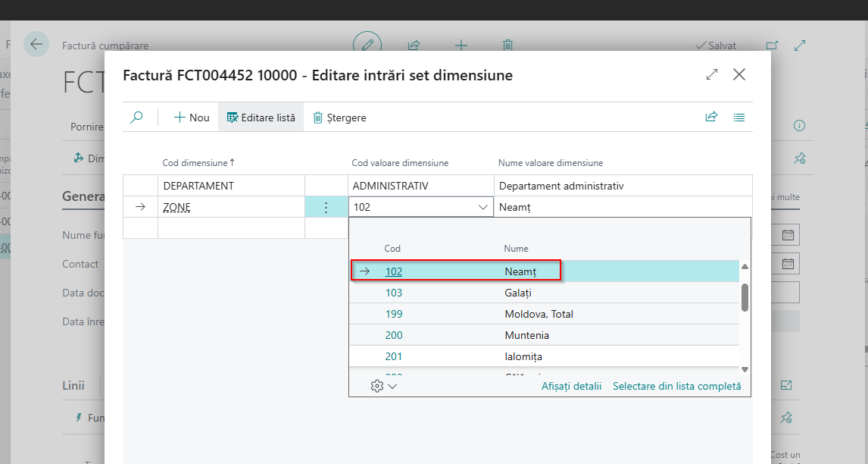Click trash delete icon on background page
Viewport: 868px width, 464px height.
pos(507,45)
